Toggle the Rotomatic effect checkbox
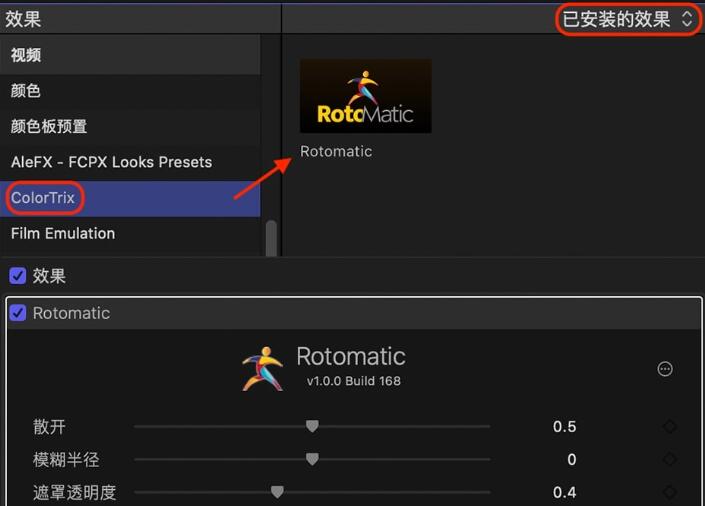Image resolution: width=705 pixels, height=506 pixels. [18, 313]
